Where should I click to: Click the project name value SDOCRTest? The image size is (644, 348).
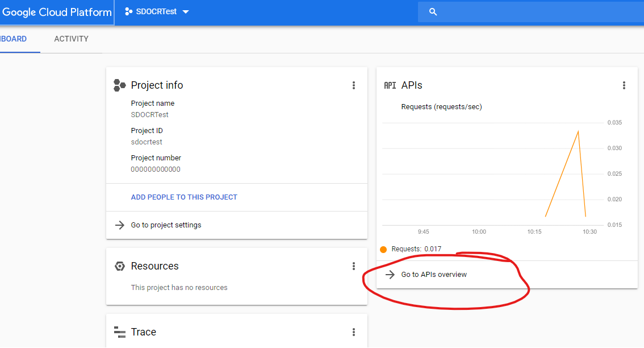tap(149, 115)
